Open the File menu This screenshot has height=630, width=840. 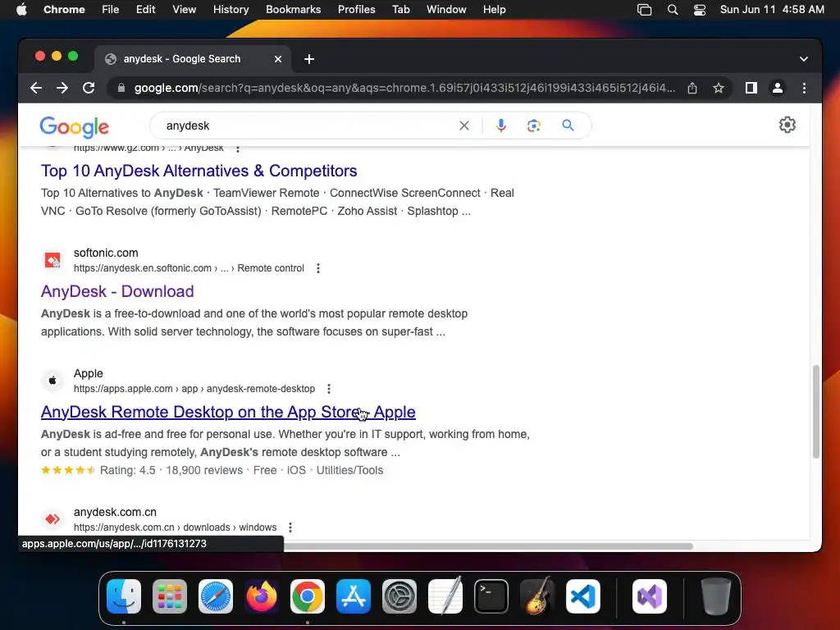(x=111, y=10)
